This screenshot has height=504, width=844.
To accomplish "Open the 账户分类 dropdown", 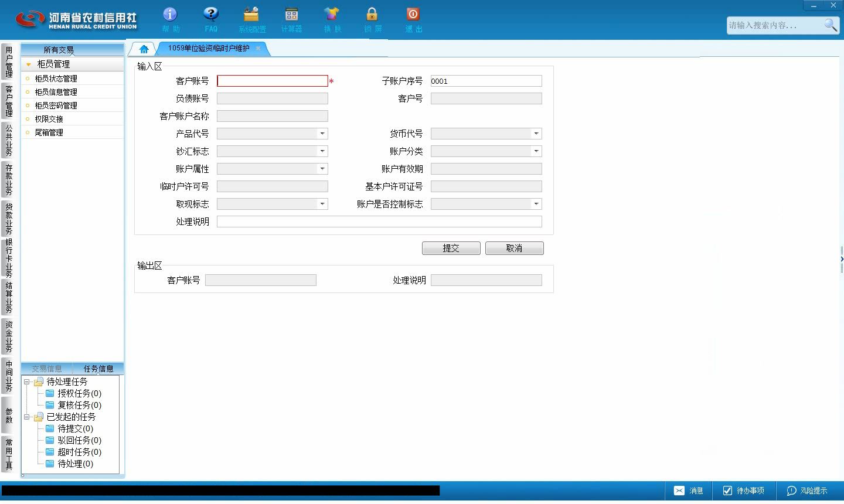I will pyautogui.click(x=536, y=151).
